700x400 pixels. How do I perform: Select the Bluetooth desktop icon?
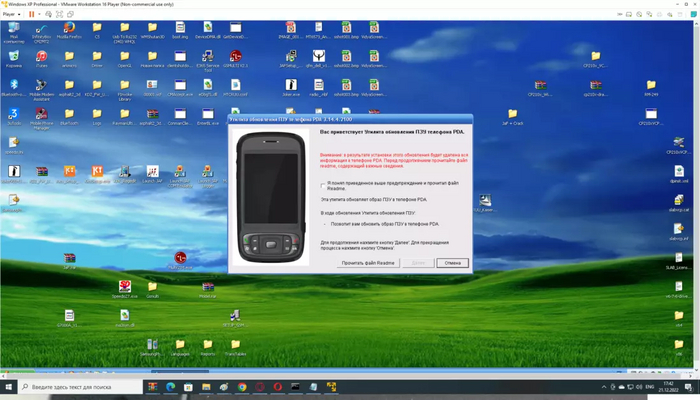point(14,85)
